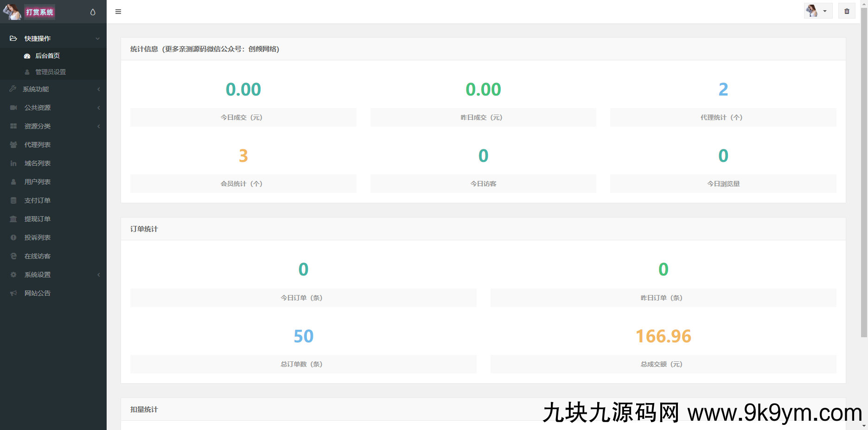Click the trash icon in top bar
The image size is (868, 430).
point(847,11)
